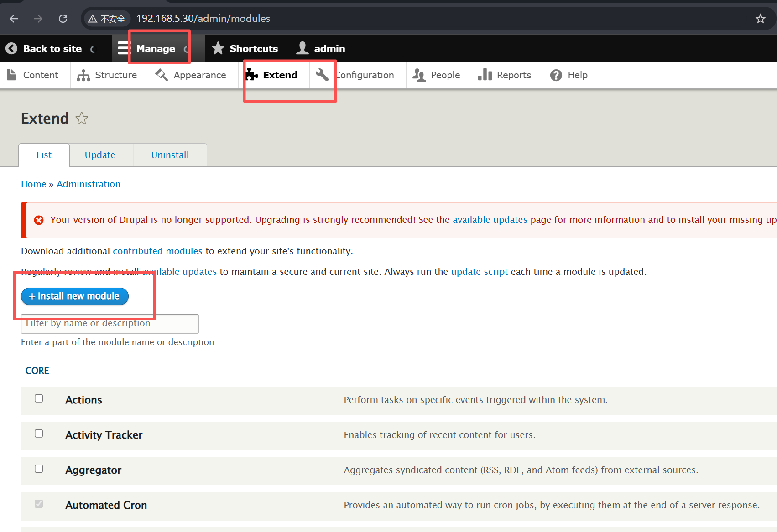Screen dimensions: 777x532
Task: Open the contributed modules link
Action: [157, 251]
